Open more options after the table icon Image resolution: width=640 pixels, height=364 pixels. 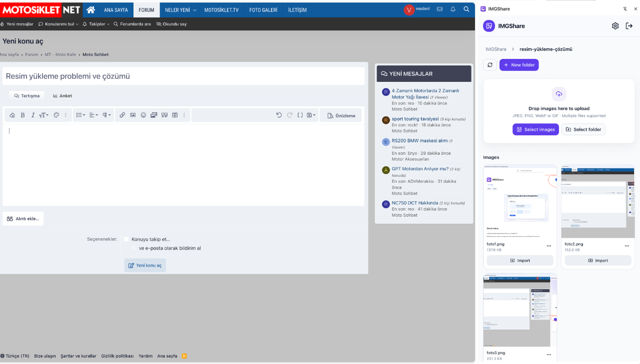[184, 115]
